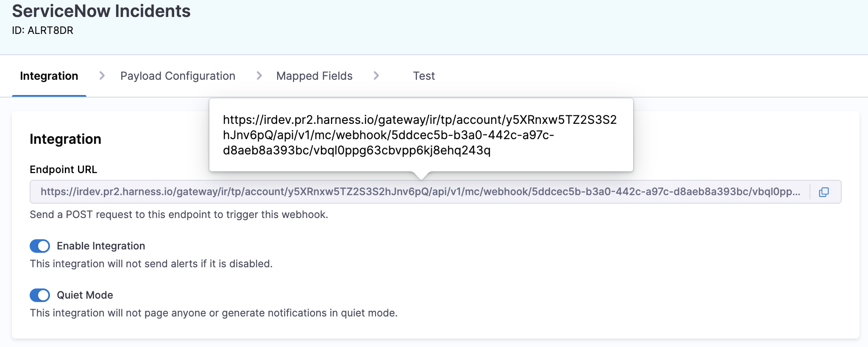Click the Quiet Mode label text

point(85,295)
